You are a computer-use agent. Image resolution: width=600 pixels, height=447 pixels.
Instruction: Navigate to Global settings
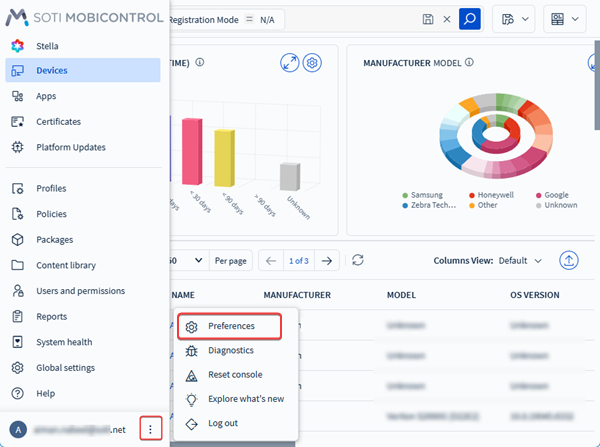coord(66,367)
